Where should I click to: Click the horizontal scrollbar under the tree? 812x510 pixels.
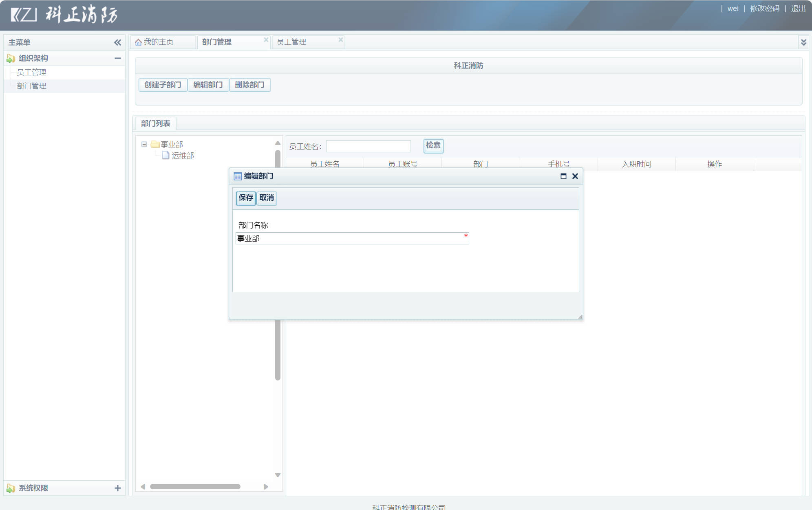(x=194, y=486)
